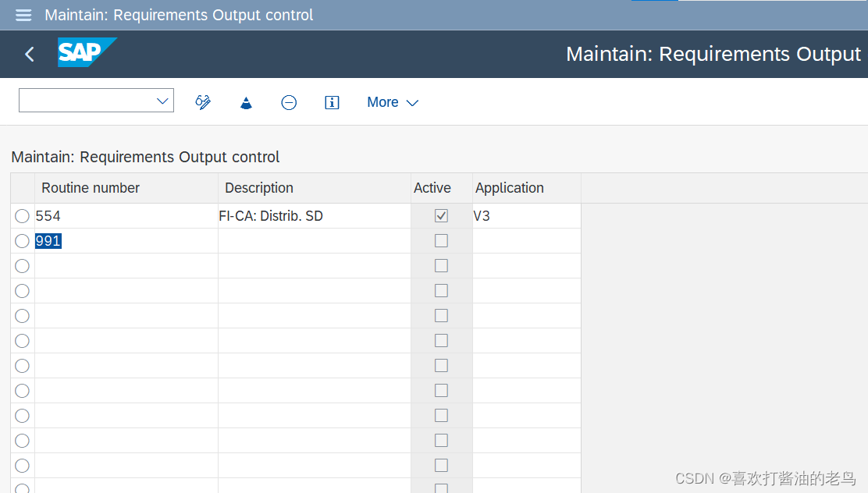The image size is (868, 493).
Task: Click the Routine number column header
Action: point(90,188)
